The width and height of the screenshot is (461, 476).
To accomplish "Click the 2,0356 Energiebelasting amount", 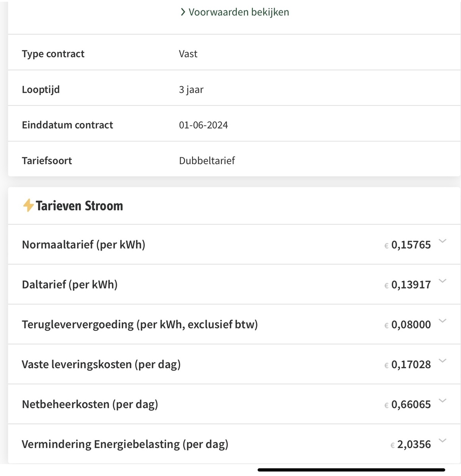I will 413,444.
